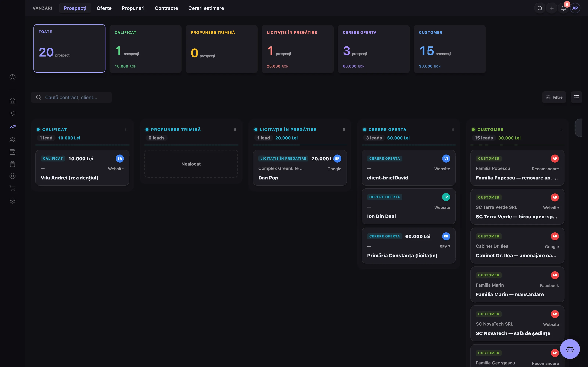Open the wallet icon in sidebar

12,152
